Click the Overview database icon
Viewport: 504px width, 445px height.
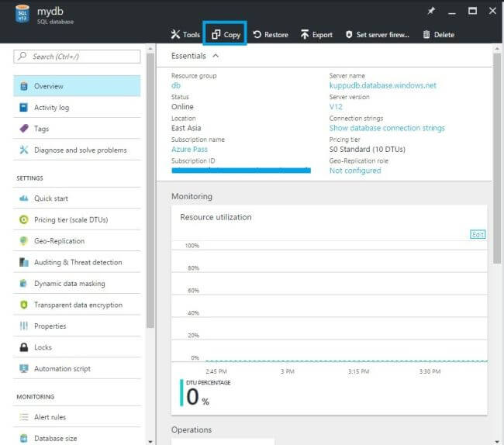pyautogui.click(x=24, y=86)
